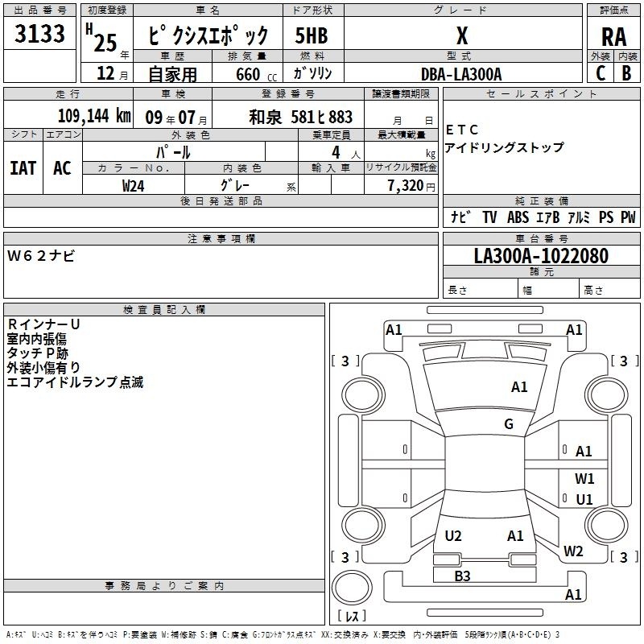Screen dimensions: 644x644
Task: Click the color number W24 field
Action: [134, 185]
